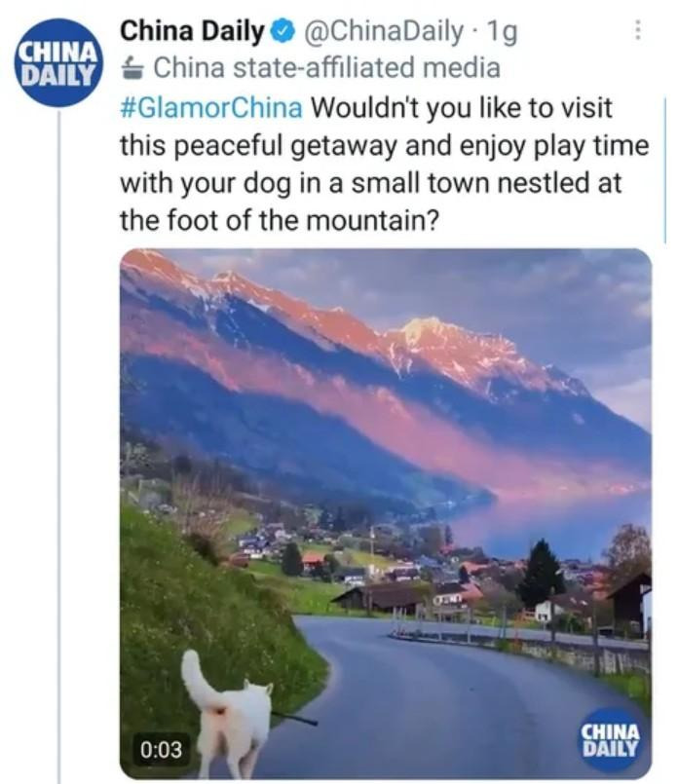Open the tweet text about peaceful getaway

(385, 164)
